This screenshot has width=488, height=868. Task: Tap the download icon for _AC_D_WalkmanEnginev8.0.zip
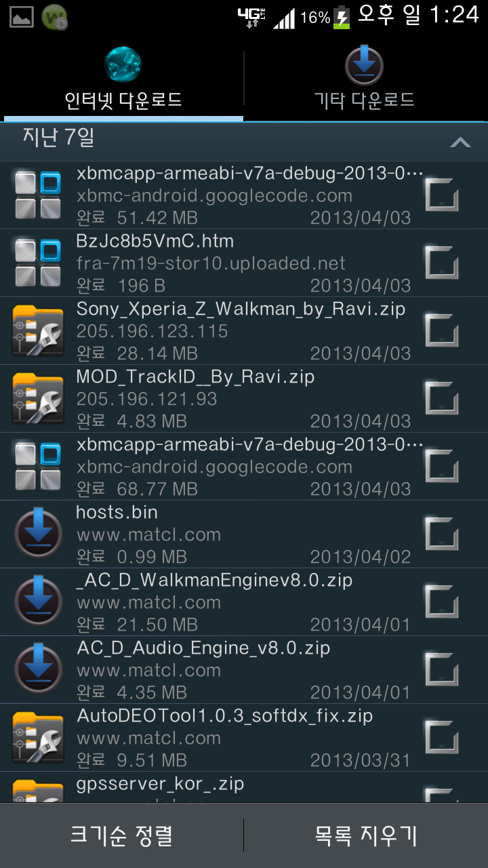(x=38, y=602)
